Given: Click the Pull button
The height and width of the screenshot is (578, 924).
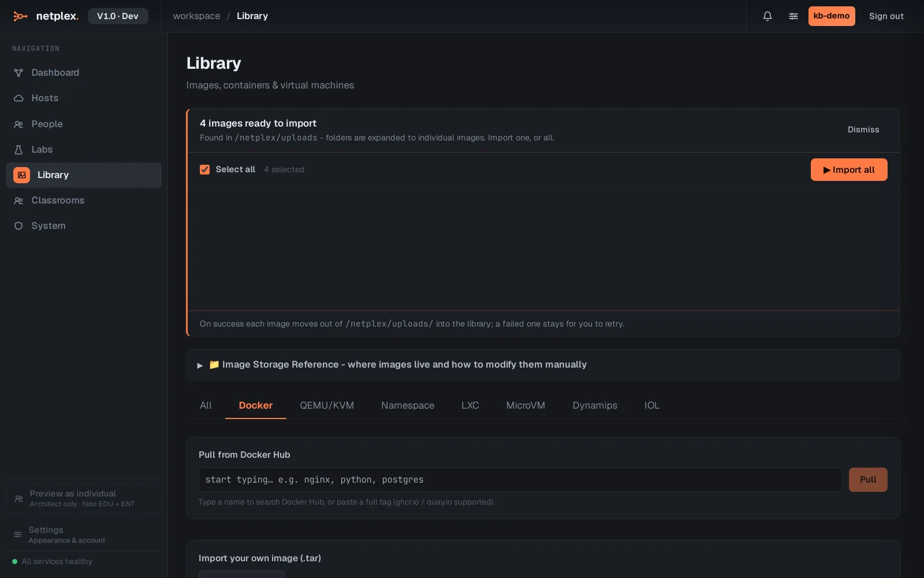Looking at the screenshot, I should [868, 480].
